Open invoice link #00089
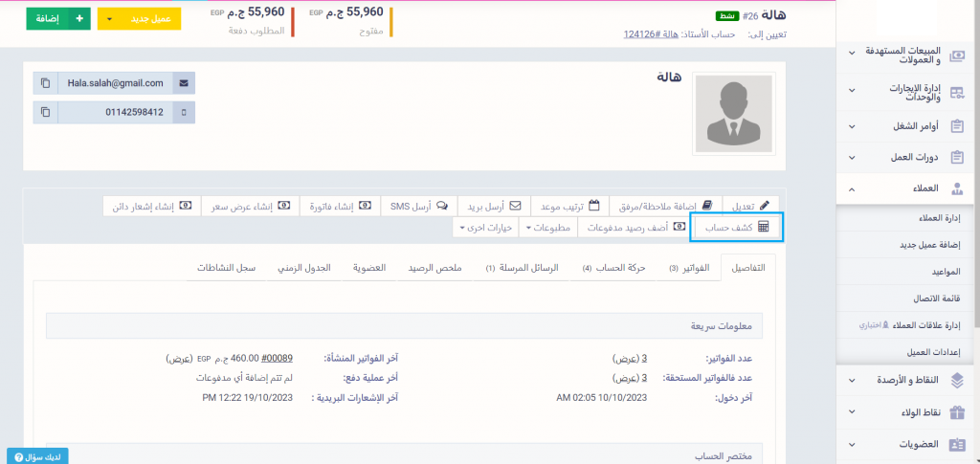This screenshot has height=464, width=980. point(277,359)
